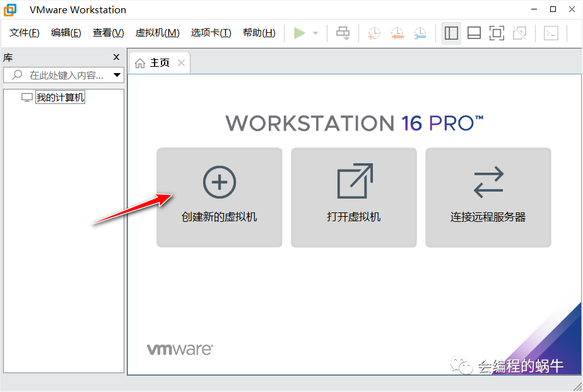Screen dimensions: 583x392
Task: Open the 查看(V) menu
Action: (108, 33)
